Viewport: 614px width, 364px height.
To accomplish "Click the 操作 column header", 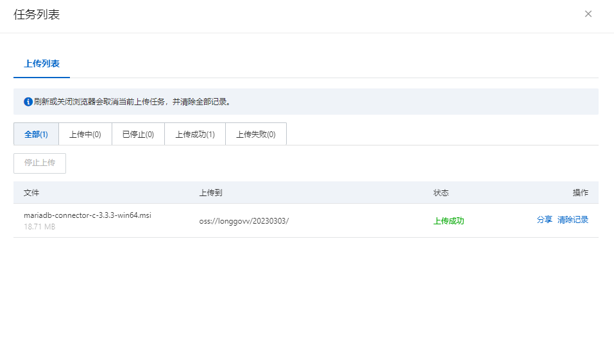I will pyautogui.click(x=581, y=193).
